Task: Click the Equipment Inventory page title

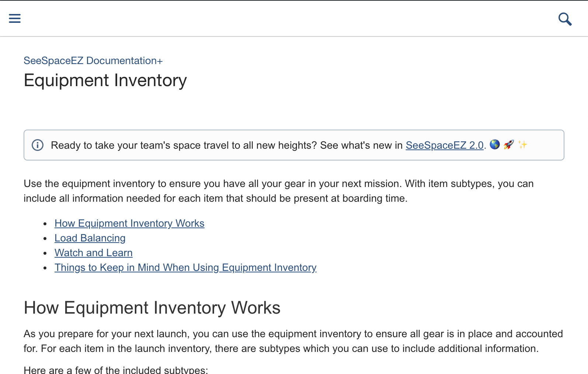Action: tap(105, 81)
